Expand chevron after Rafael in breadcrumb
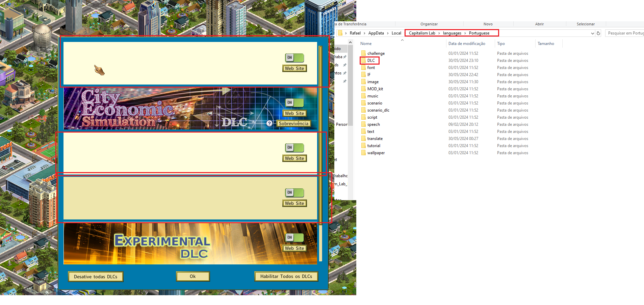 [364, 33]
